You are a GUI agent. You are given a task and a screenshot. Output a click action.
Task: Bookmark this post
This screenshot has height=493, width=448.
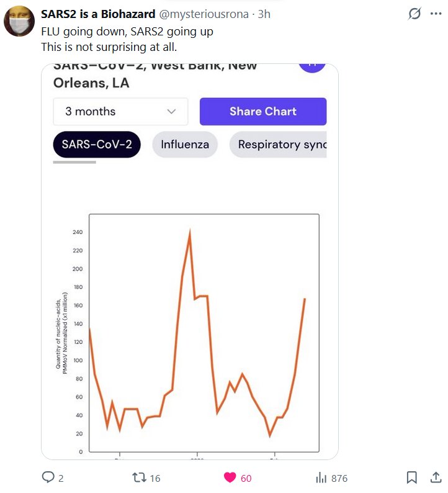point(411,477)
